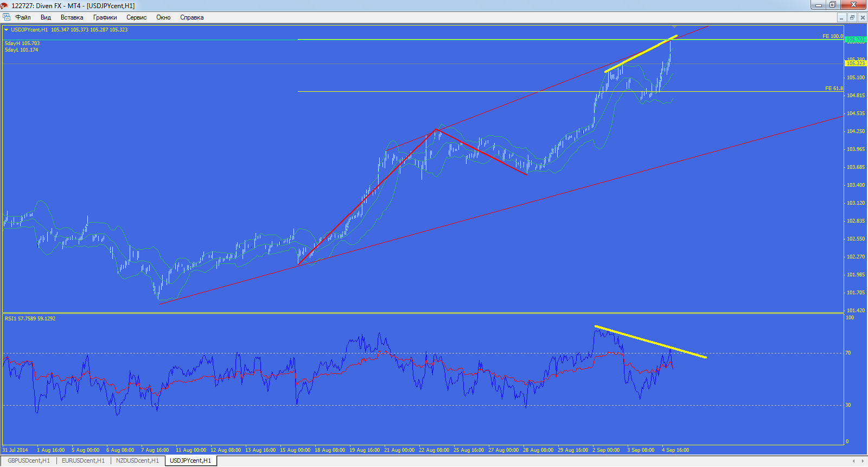Click the 5dayL 101.174 label
The height and width of the screenshot is (467, 868).
22,50
